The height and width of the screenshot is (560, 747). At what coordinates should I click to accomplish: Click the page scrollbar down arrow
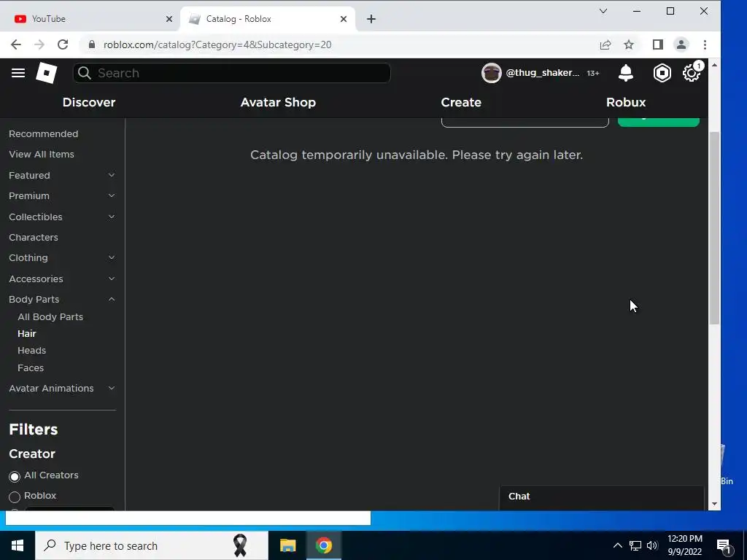714,504
